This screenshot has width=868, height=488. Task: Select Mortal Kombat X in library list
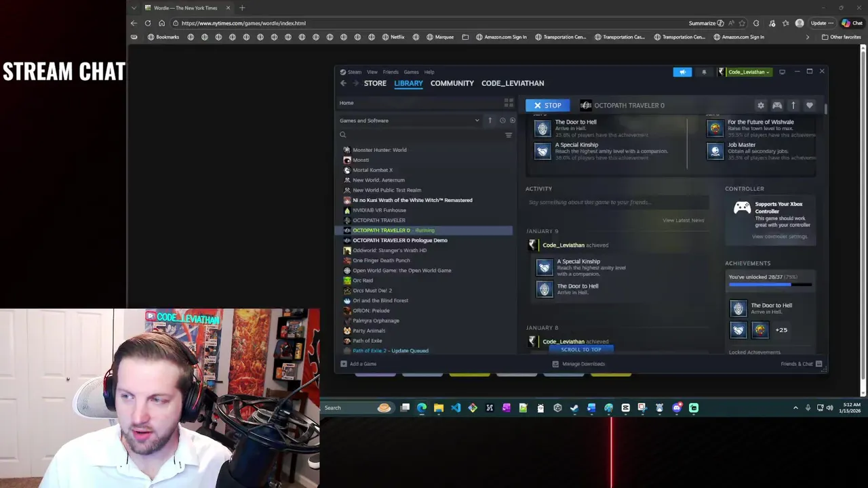pos(372,170)
